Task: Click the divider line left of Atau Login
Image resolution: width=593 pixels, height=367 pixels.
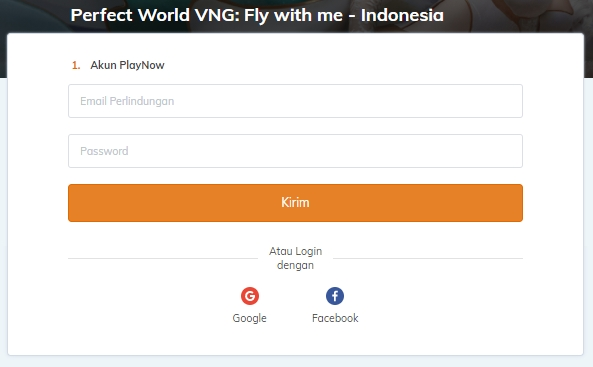Action: point(163,259)
